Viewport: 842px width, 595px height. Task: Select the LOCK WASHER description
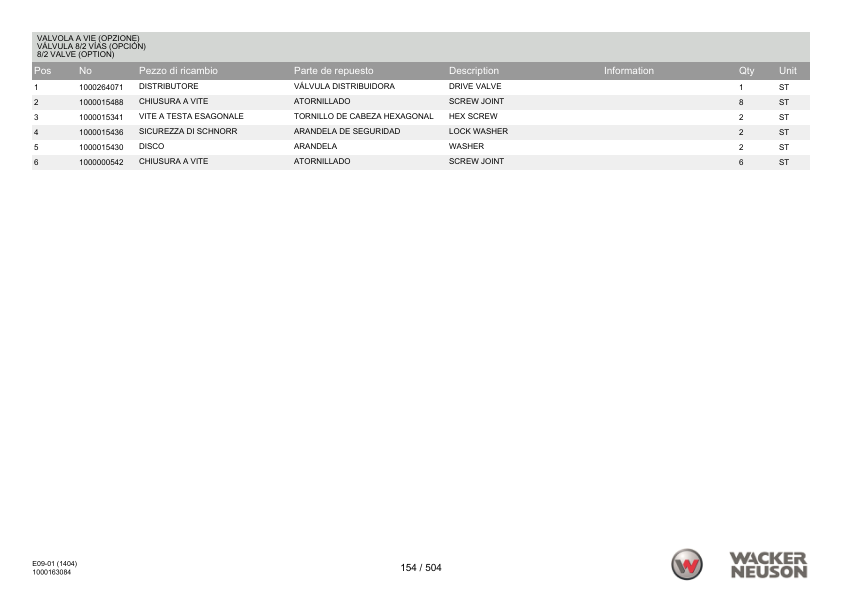tap(474, 131)
